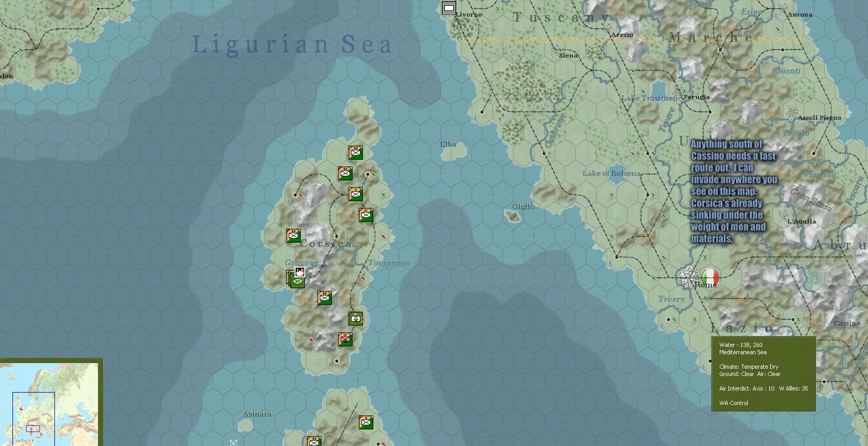Click the port anchor on Corsica's northwest coast
868x446 pixels.
click(x=289, y=201)
